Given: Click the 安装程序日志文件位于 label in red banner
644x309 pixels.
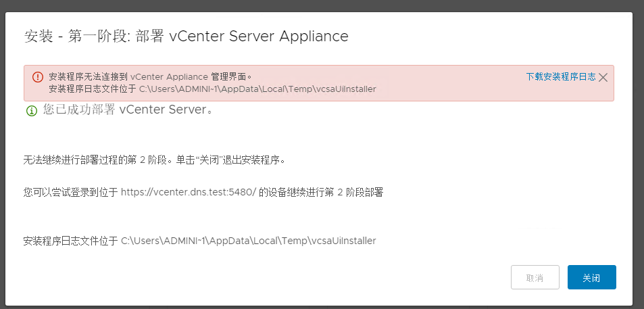Looking at the screenshot, I should [x=93, y=89].
